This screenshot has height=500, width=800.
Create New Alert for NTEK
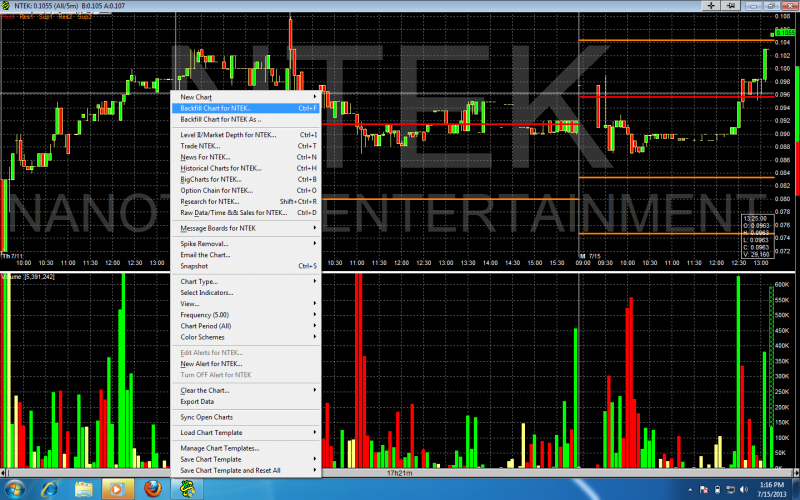coord(246,364)
